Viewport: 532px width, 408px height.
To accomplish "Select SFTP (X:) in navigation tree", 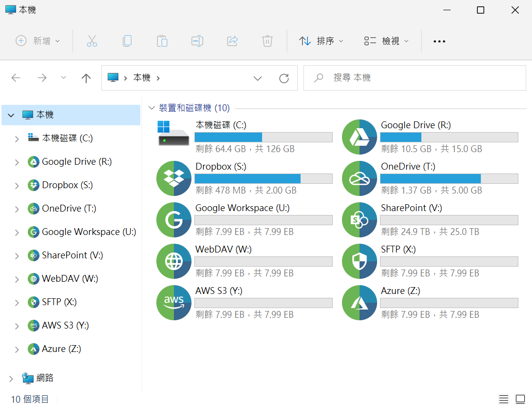I will pos(52,302).
